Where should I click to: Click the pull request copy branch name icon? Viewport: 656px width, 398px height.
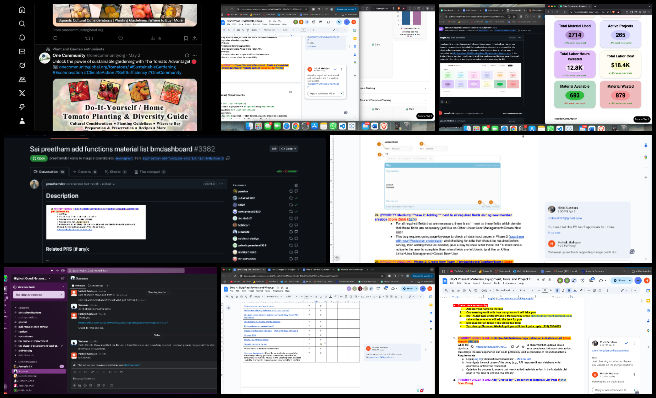click(x=228, y=158)
